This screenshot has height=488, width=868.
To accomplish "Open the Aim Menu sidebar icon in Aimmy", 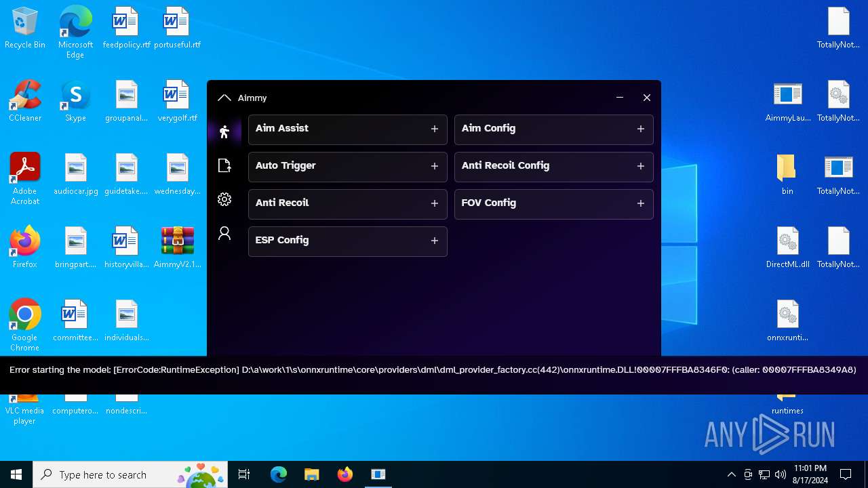I will pos(224,131).
